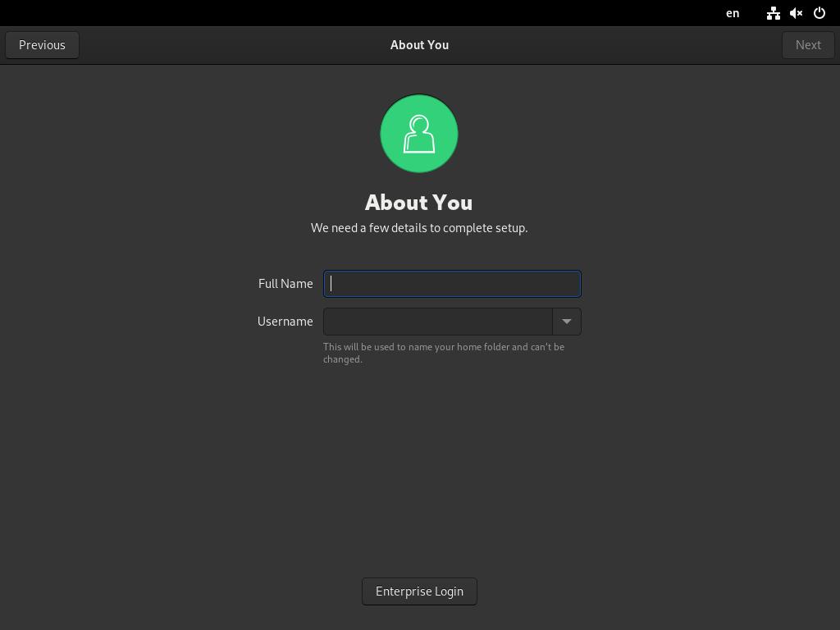
Task: Focus the Full Name text field
Action: 452,284
